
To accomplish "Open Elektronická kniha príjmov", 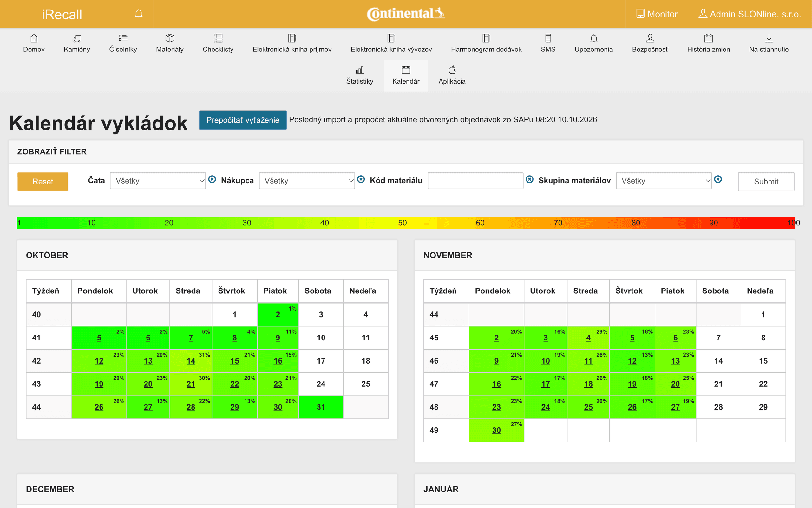I will 292,43.
